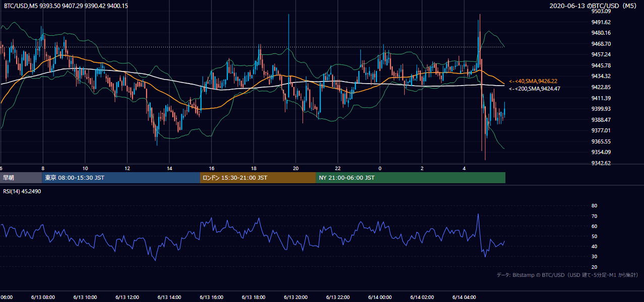
Task: Click the 6/14 00:00 time axis label
Action: pos(380,297)
